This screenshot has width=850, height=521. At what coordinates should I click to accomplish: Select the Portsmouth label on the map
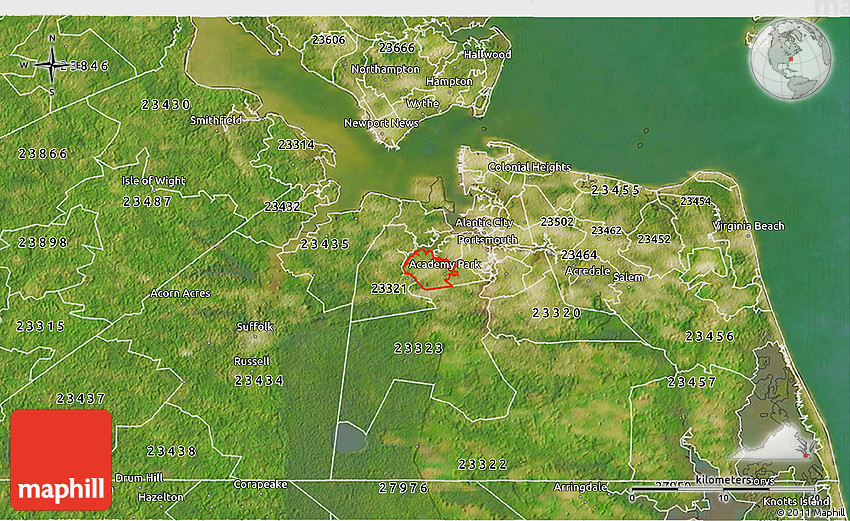tap(487, 241)
